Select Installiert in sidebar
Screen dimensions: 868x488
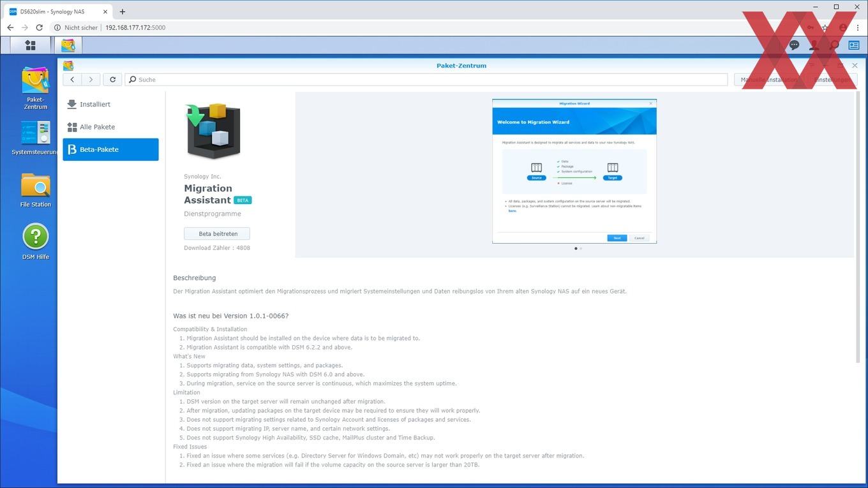pos(110,104)
